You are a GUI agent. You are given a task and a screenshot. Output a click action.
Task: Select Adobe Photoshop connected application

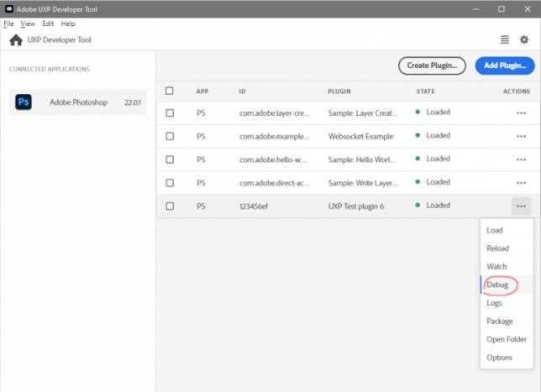point(77,102)
